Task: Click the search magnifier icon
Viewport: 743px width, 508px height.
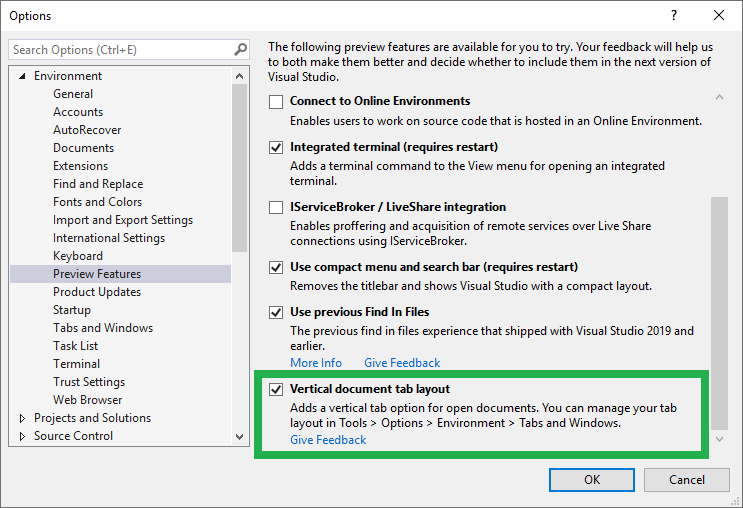Action: pos(240,50)
